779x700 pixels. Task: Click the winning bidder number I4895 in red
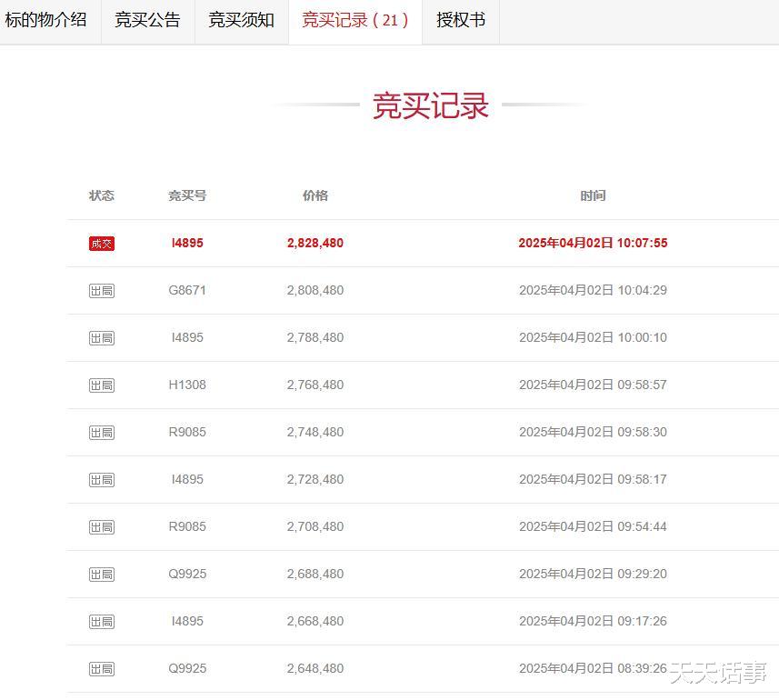187,243
